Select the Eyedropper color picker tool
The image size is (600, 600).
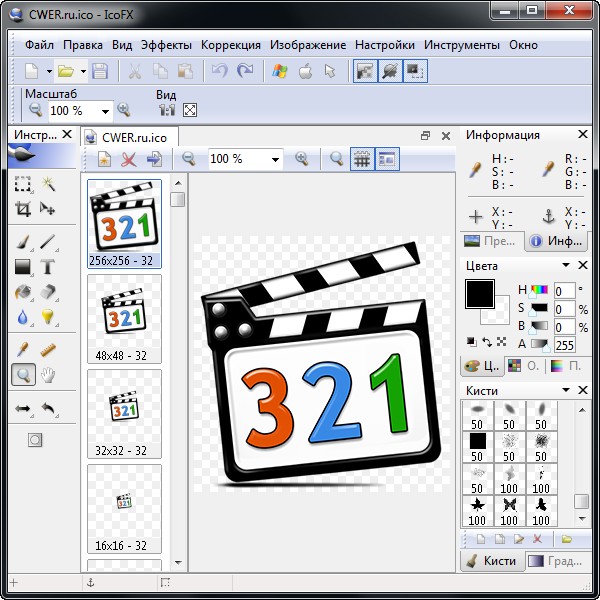[x=23, y=350]
